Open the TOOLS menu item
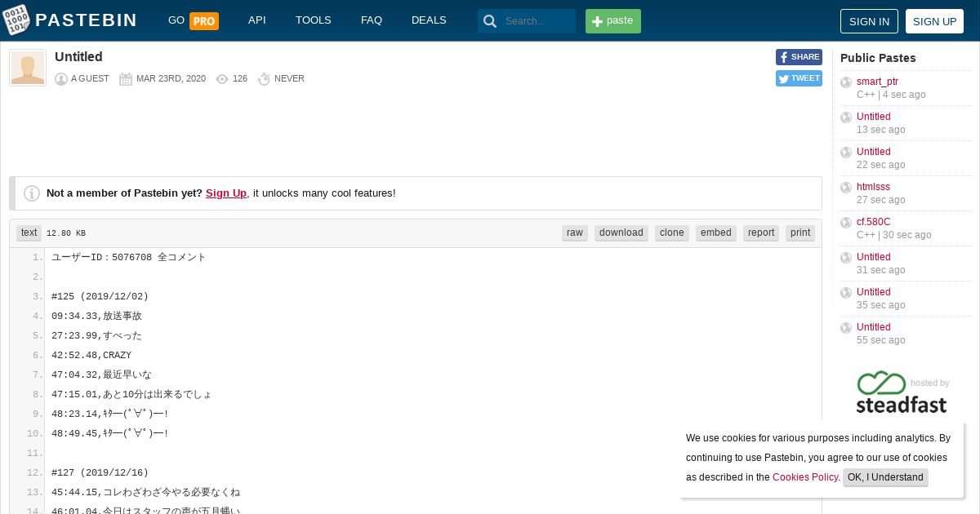Viewport: 980px width, 514px height. pyautogui.click(x=314, y=20)
